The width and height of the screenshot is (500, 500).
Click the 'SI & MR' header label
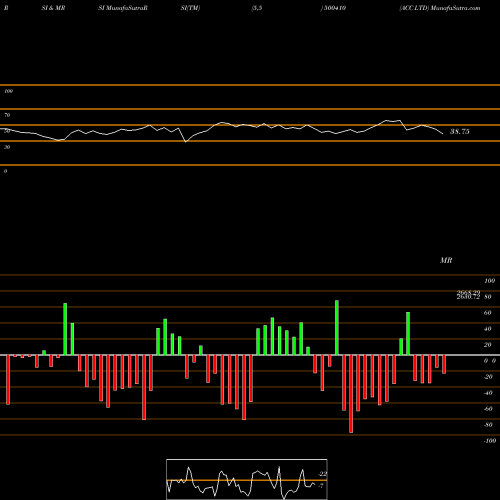pyautogui.click(x=53, y=8)
